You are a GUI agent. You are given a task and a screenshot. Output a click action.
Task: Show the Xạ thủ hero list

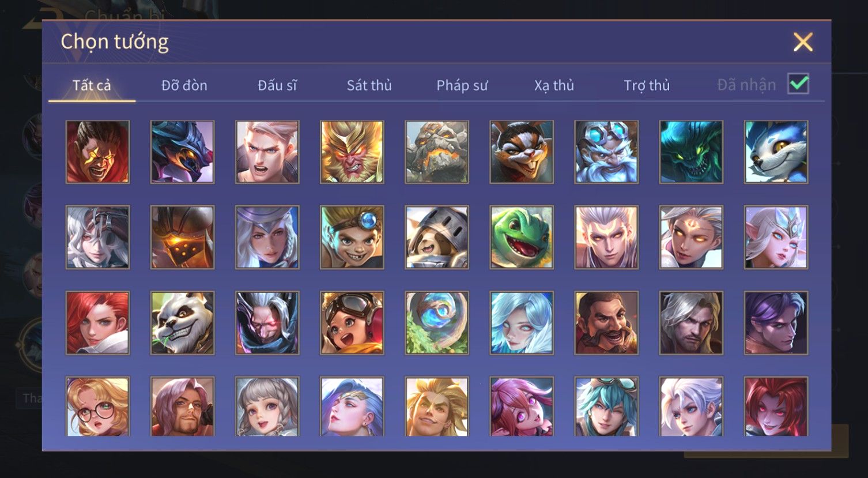tap(554, 85)
